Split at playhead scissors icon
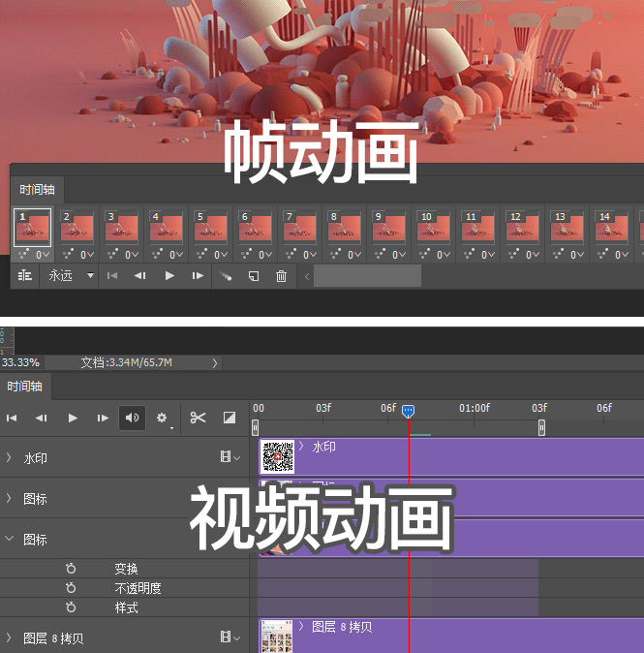Image resolution: width=644 pixels, height=653 pixels. [x=198, y=418]
